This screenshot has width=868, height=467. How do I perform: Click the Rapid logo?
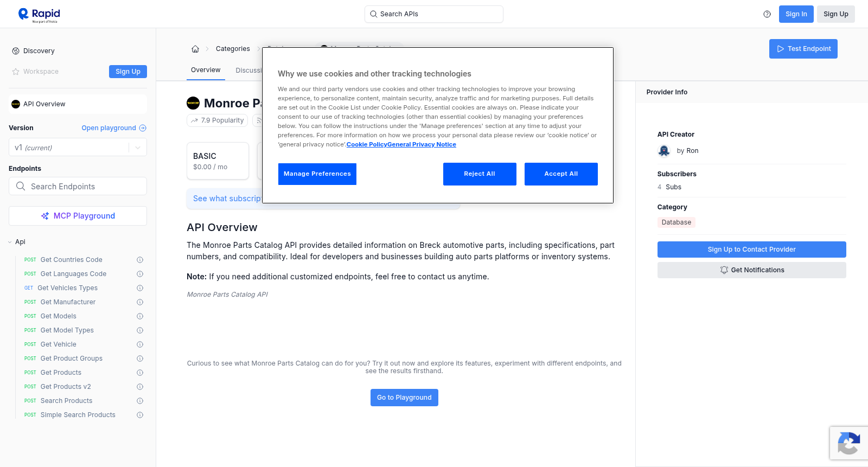point(39,15)
